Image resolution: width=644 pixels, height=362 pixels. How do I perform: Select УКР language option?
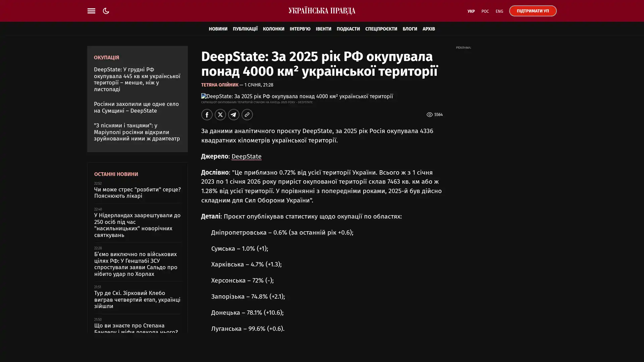pos(471,11)
